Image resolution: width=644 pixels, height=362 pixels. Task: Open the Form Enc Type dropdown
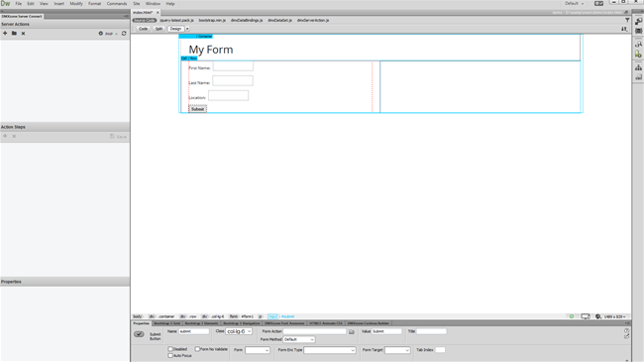[x=330, y=350]
